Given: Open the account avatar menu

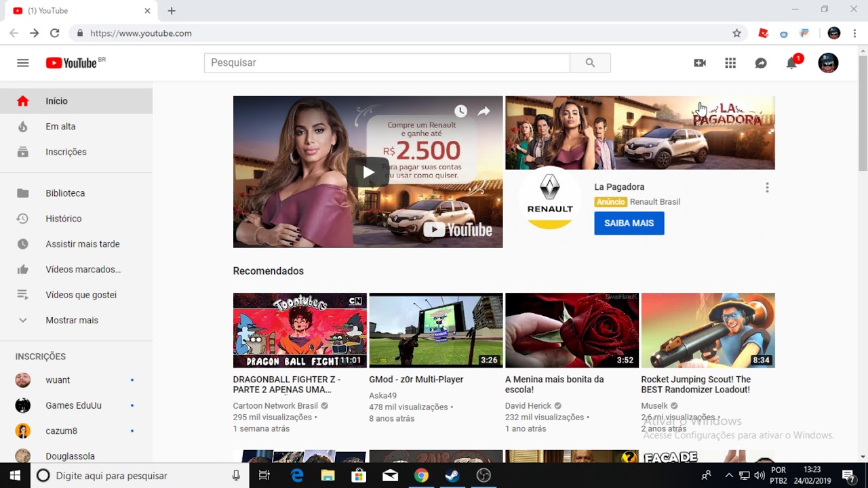Looking at the screenshot, I should [x=828, y=63].
